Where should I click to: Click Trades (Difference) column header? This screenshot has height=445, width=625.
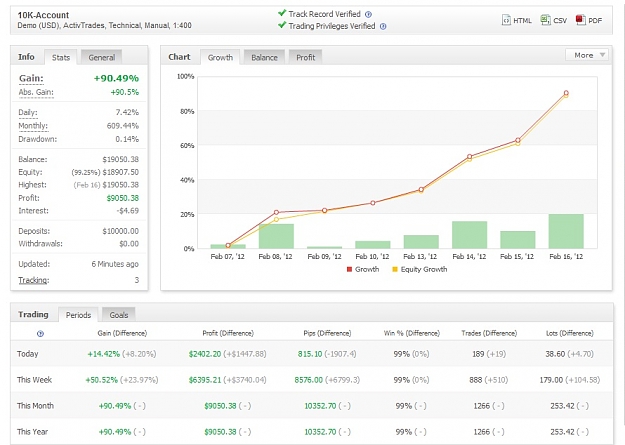(x=489, y=333)
